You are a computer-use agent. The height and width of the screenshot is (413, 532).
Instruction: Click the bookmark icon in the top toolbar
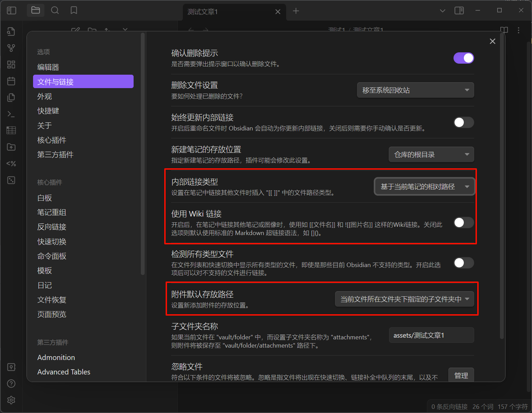coord(74,10)
